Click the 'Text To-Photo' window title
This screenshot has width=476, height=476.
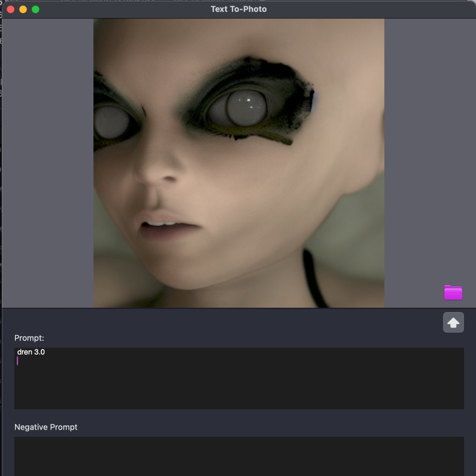[238, 9]
